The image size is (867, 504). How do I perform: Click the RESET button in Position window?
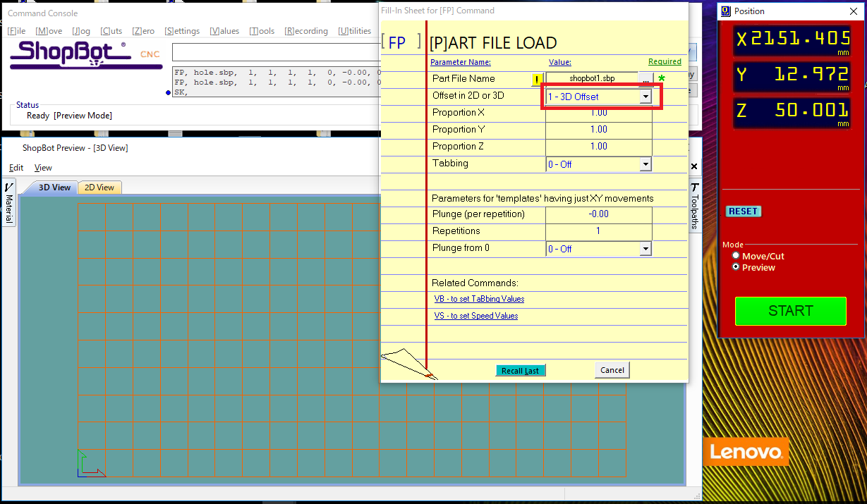click(x=744, y=211)
